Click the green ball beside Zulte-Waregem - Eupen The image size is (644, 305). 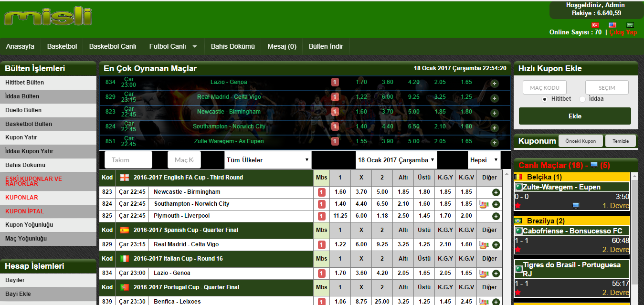click(519, 187)
